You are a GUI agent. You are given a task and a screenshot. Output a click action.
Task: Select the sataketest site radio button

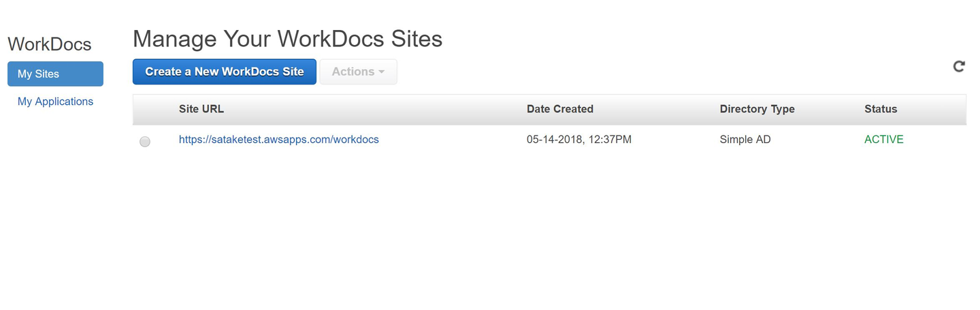pyautogui.click(x=145, y=142)
